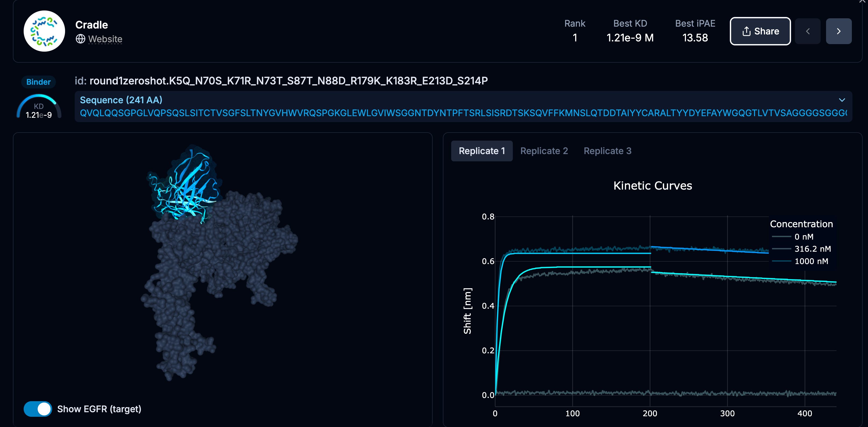Open the Cradle Website link
This screenshot has height=427, width=868.
(x=105, y=39)
